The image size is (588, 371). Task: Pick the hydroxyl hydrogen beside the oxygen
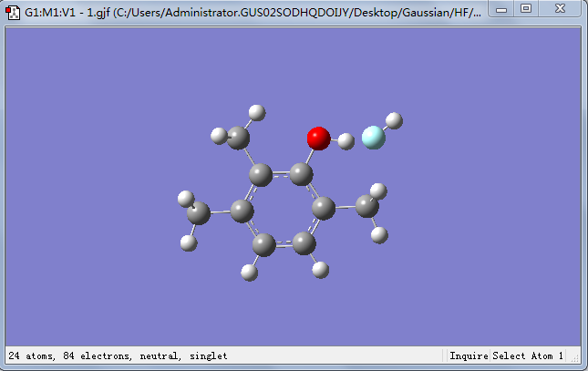click(x=346, y=141)
